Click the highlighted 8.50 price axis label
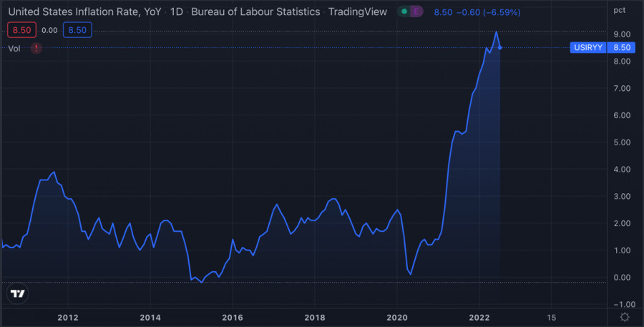This screenshot has height=327, width=644. pyautogui.click(x=621, y=48)
